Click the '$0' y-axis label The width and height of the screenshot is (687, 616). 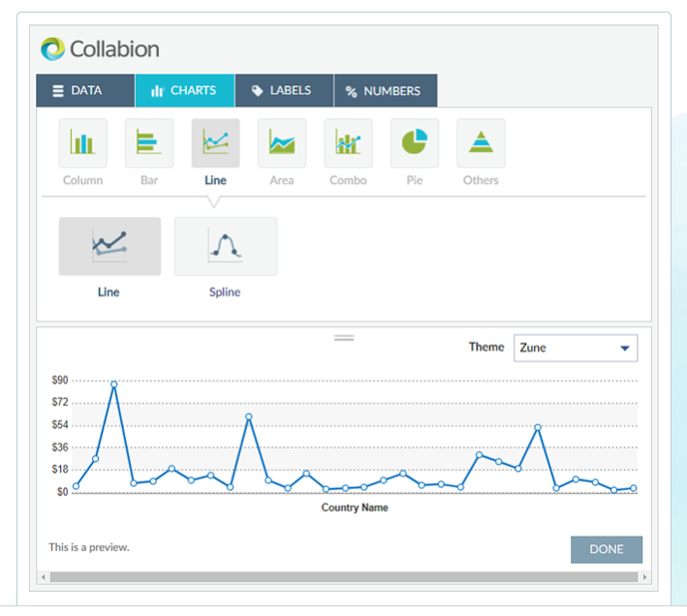tap(63, 492)
